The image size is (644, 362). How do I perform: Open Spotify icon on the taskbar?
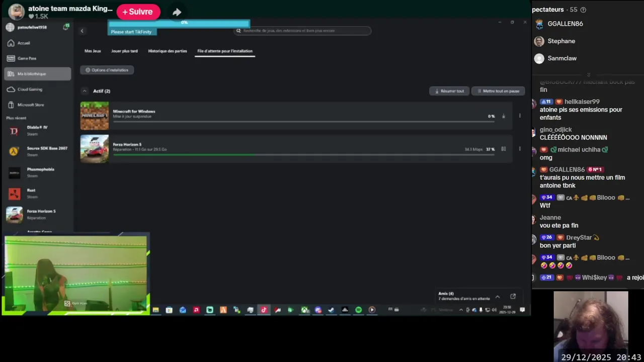(x=358, y=310)
